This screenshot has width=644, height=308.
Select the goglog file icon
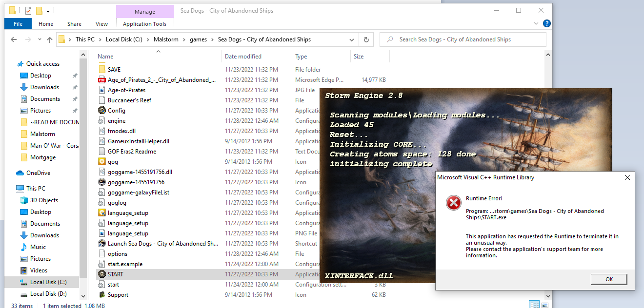[102, 203]
